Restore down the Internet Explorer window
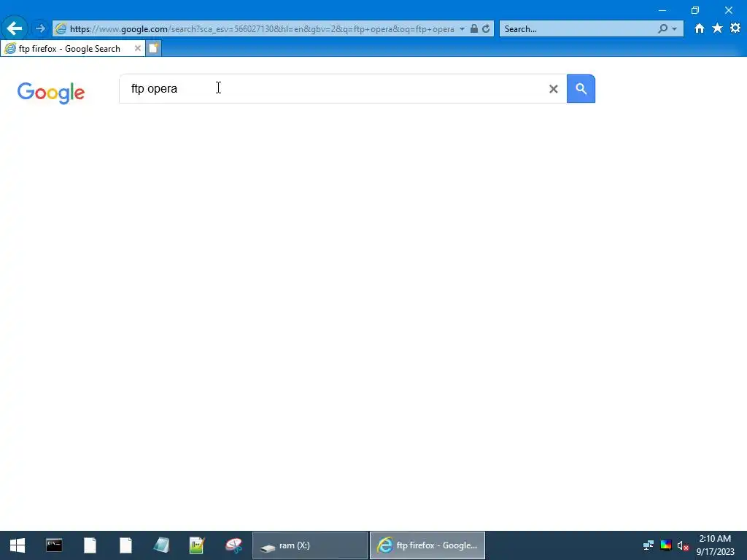The width and height of the screenshot is (747, 560). [695, 10]
